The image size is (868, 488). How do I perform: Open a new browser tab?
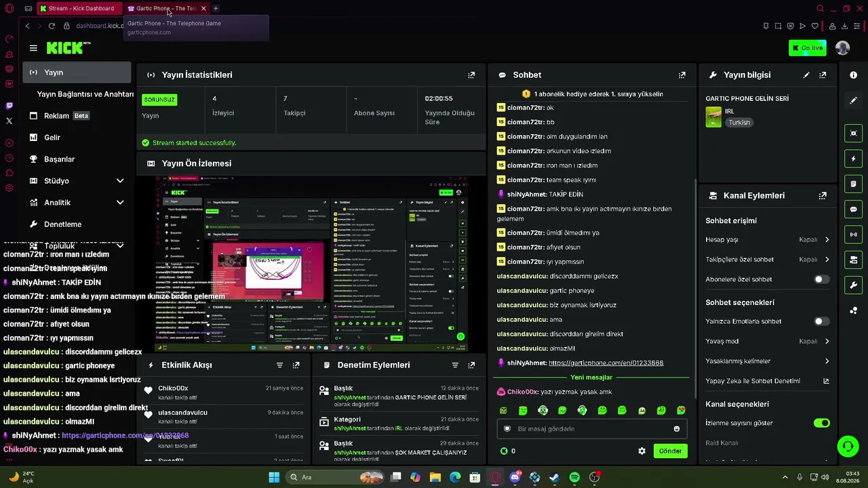click(x=216, y=9)
